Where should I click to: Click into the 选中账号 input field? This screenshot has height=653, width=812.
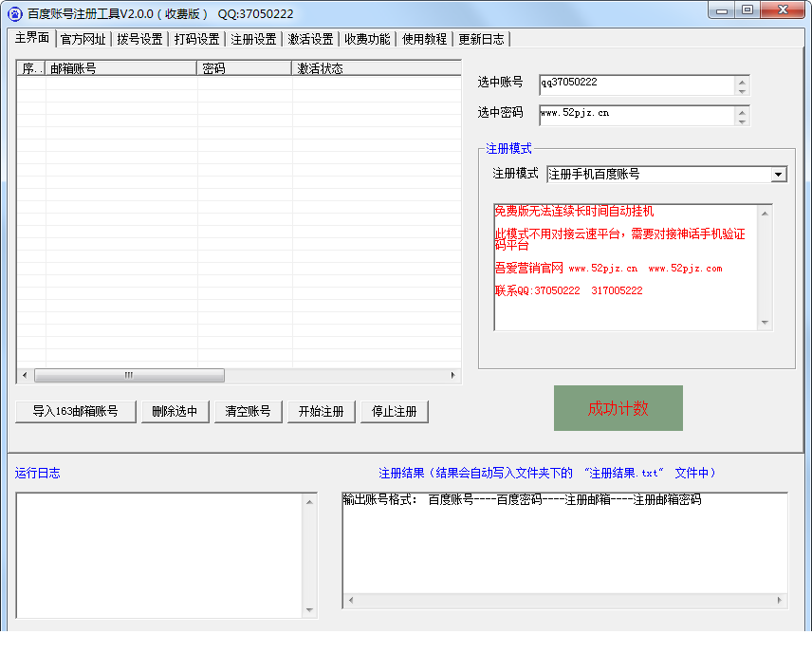coord(637,85)
